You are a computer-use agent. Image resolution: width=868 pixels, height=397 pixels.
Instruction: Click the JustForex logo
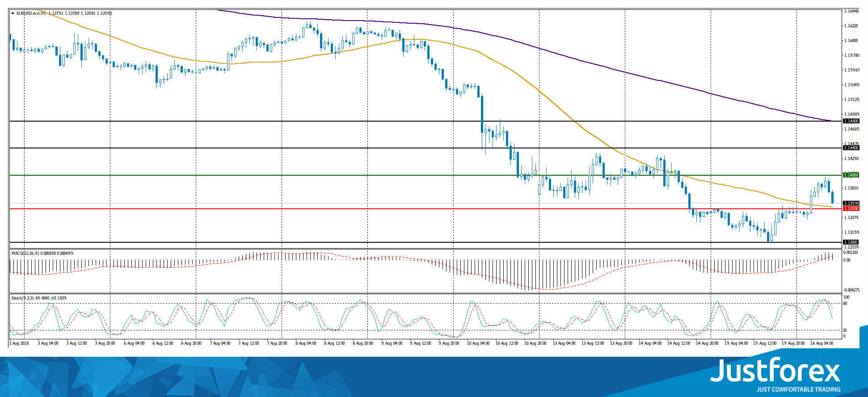[775, 371]
